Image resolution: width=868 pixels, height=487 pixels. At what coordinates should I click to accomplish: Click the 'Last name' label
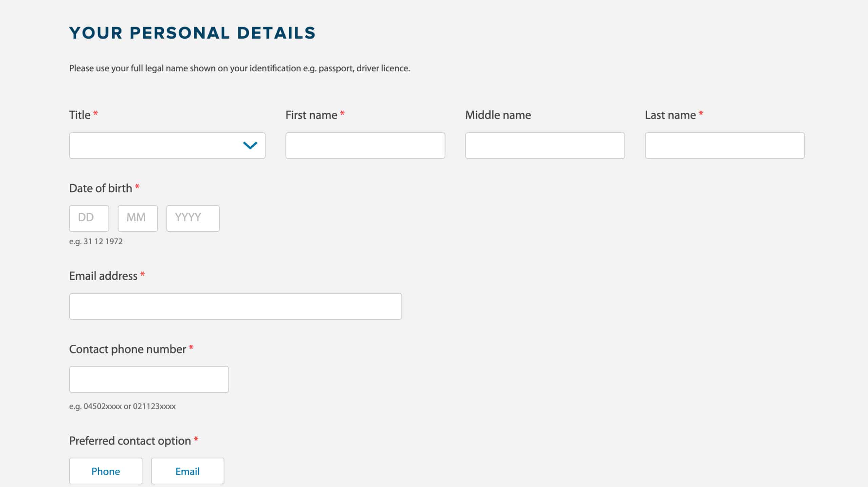670,115
